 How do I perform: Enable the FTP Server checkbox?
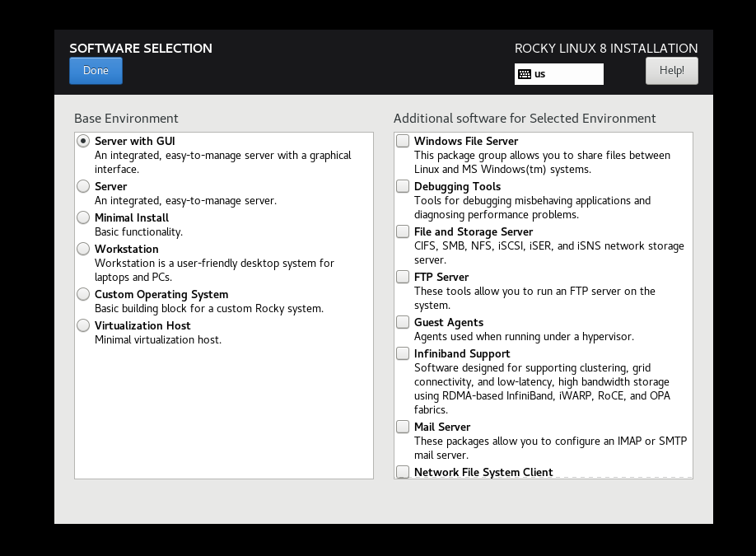(x=403, y=277)
